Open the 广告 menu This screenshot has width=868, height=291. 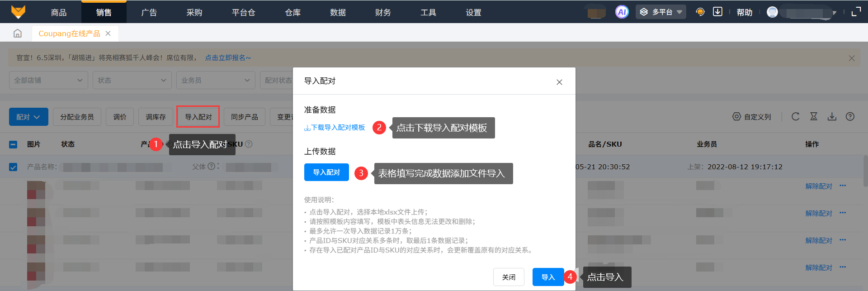click(x=149, y=12)
